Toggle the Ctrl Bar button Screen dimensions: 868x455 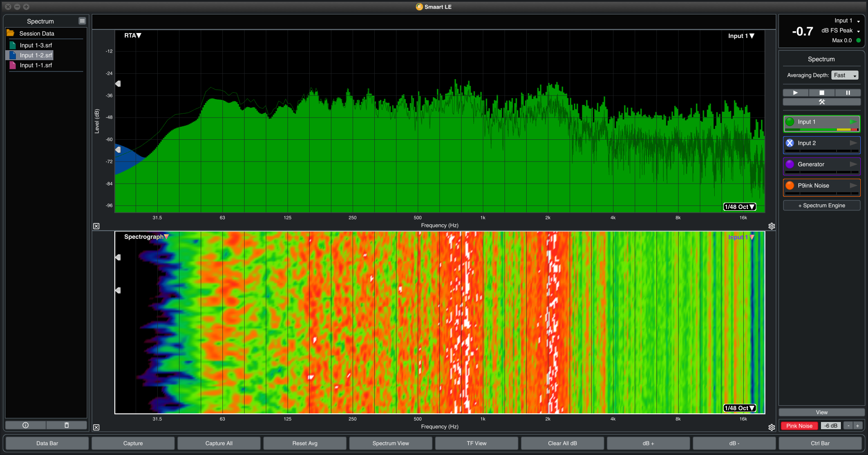point(820,443)
